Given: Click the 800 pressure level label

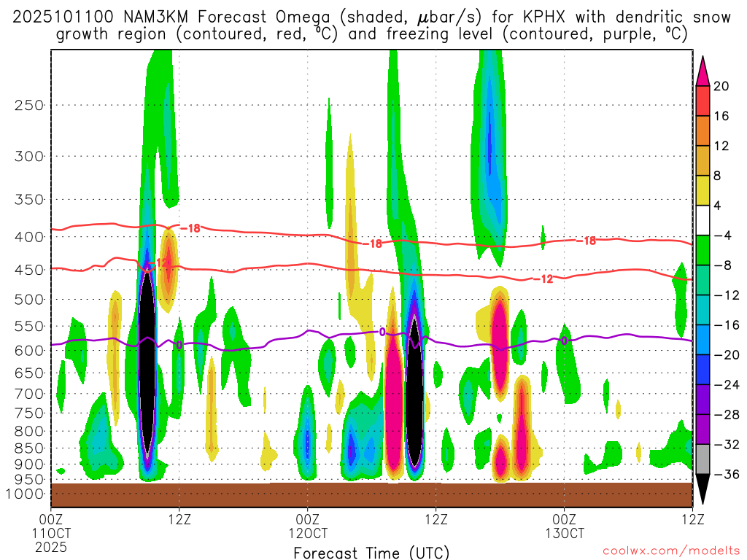Looking at the screenshot, I should point(29,432).
